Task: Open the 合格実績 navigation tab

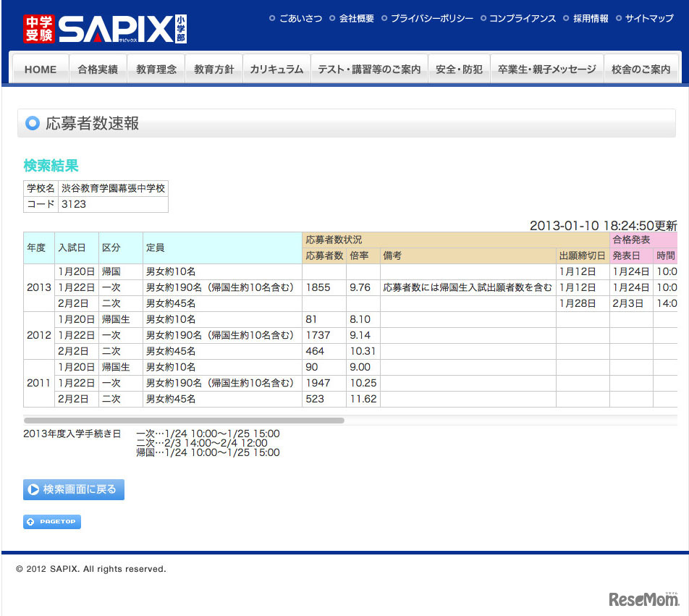Action: tap(98, 69)
